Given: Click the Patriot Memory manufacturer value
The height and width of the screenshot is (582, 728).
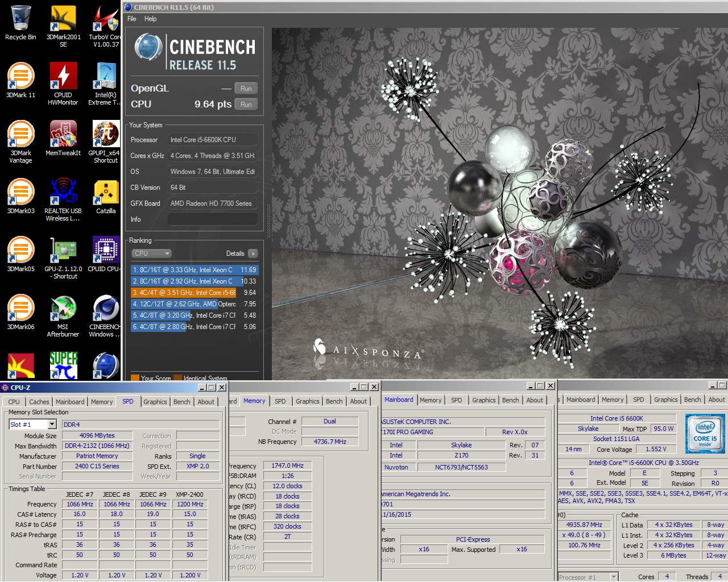Looking at the screenshot, I should 97,456.
